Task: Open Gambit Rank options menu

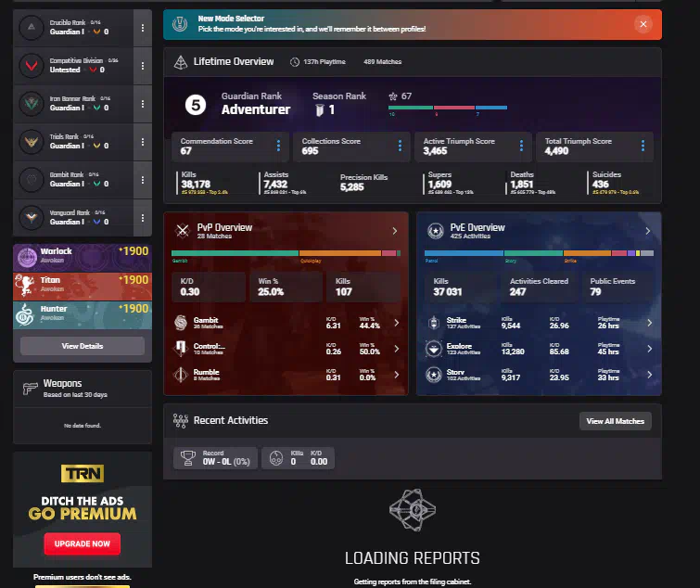Action: coord(143,180)
